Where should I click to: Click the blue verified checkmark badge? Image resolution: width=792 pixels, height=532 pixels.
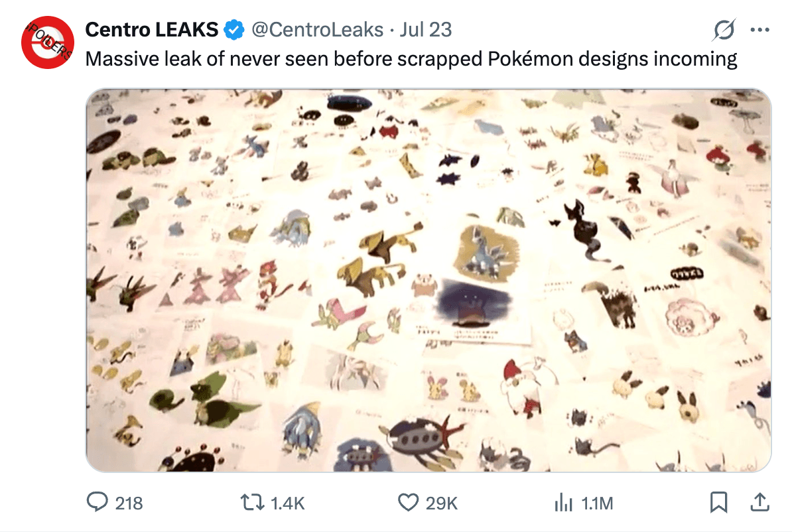click(234, 30)
